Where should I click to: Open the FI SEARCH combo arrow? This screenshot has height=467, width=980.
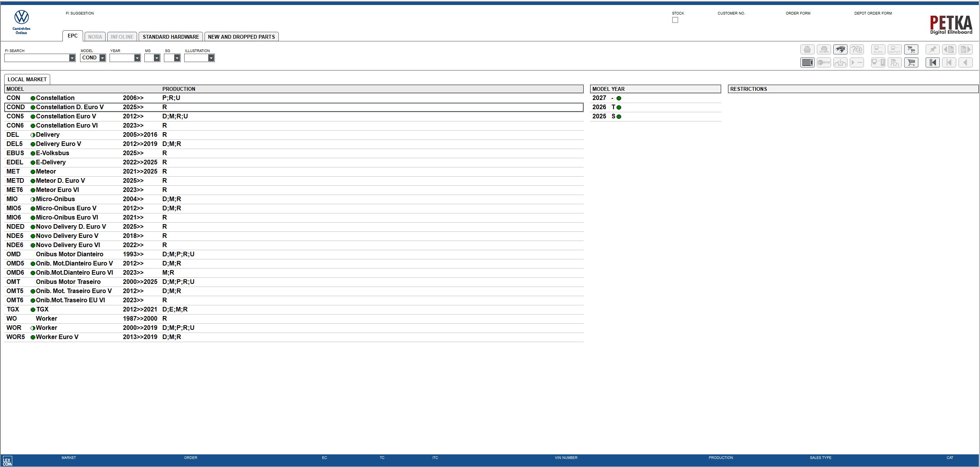point(72,58)
